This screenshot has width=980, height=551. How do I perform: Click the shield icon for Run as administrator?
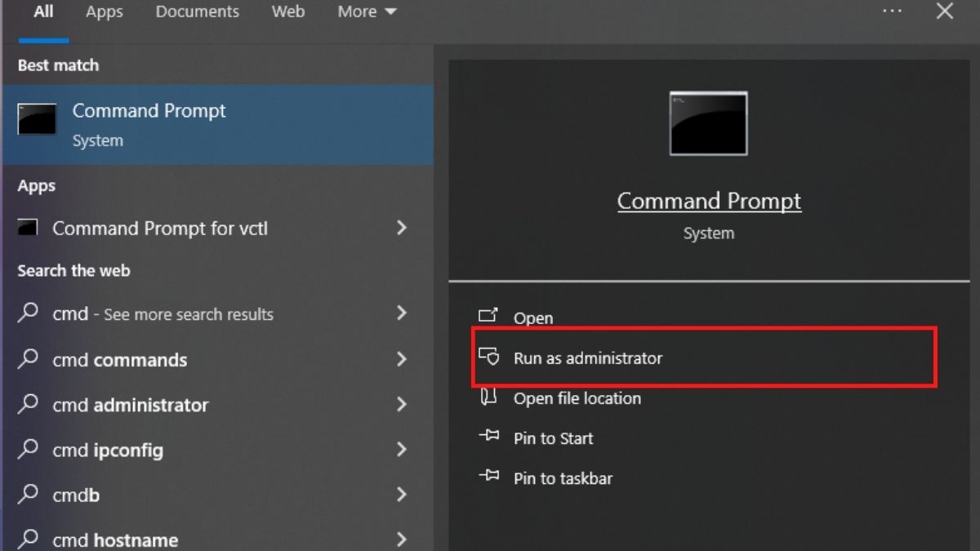pyautogui.click(x=488, y=357)
